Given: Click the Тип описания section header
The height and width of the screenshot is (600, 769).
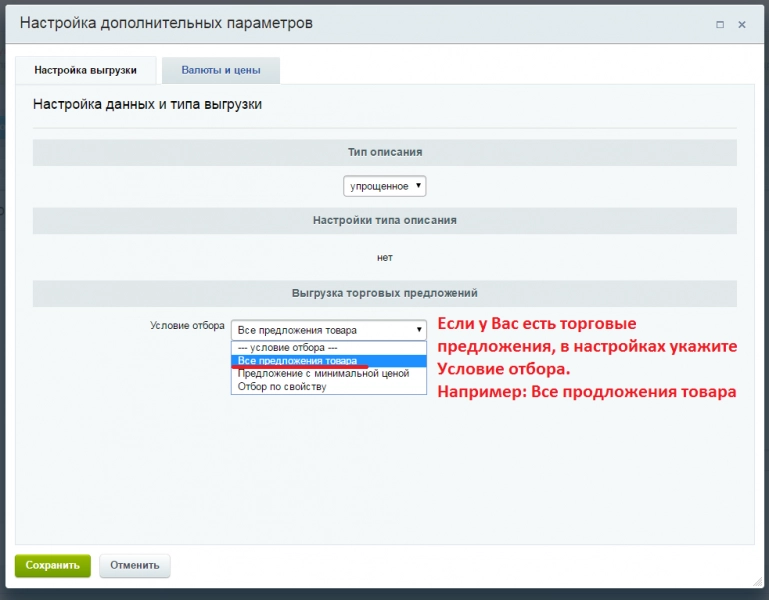Looking at the screenshot, I should (x=384, y=152).
